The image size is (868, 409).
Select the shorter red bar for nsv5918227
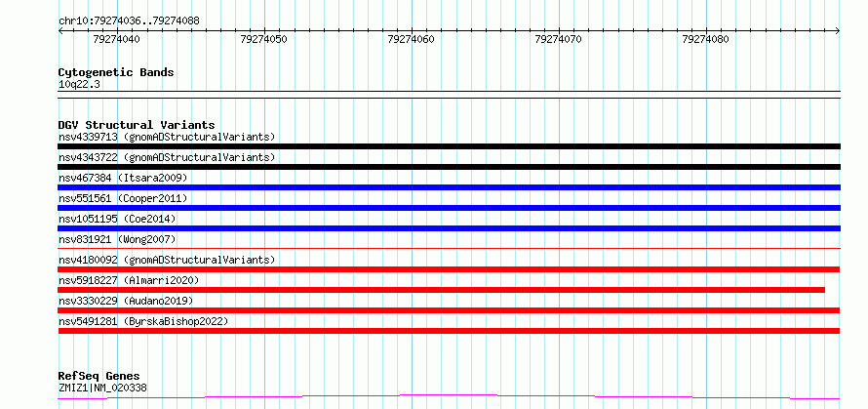click(x=441, y=290)
